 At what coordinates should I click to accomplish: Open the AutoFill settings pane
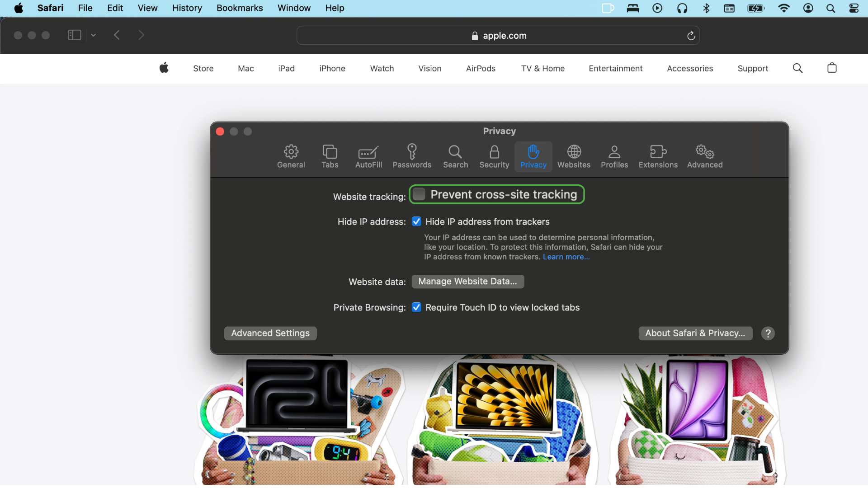click(x=368, y=156)
